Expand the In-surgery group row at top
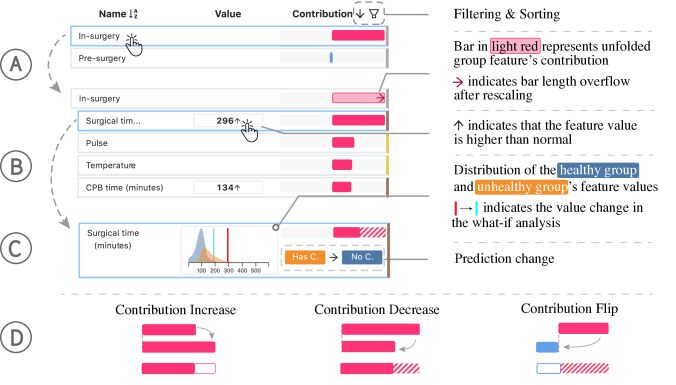676x385 pixels. pyautogui.click(x=229, y=36)
